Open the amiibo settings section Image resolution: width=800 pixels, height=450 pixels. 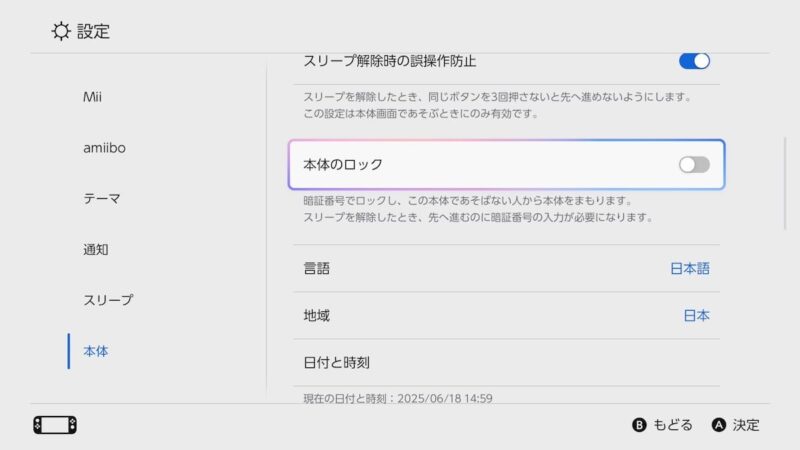coord(104,148)
